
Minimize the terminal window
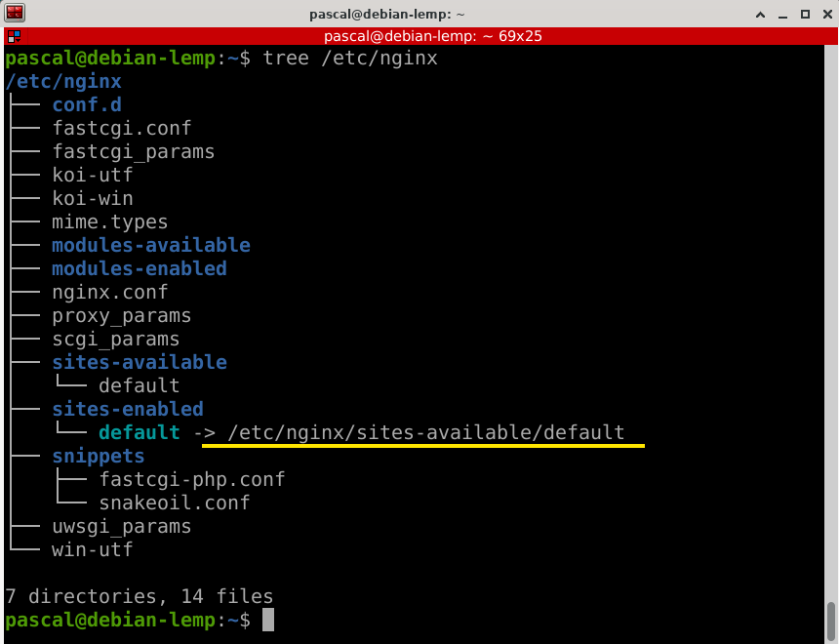[x=782, y=15]
